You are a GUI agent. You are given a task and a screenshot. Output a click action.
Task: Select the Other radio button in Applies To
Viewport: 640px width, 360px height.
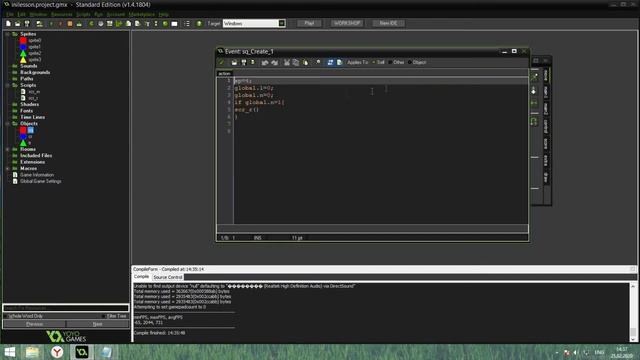(390, 62)
